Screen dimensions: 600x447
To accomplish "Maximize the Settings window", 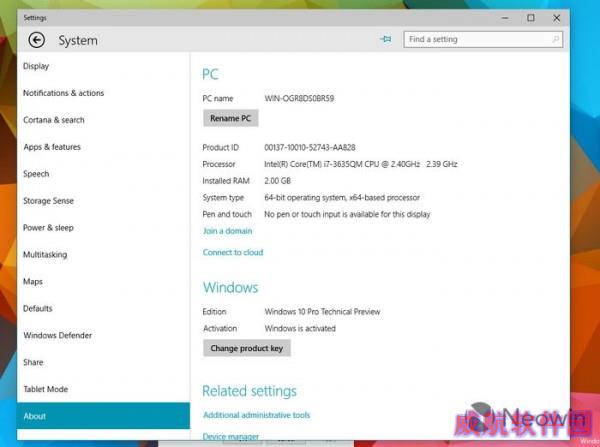I will [531, 18].
